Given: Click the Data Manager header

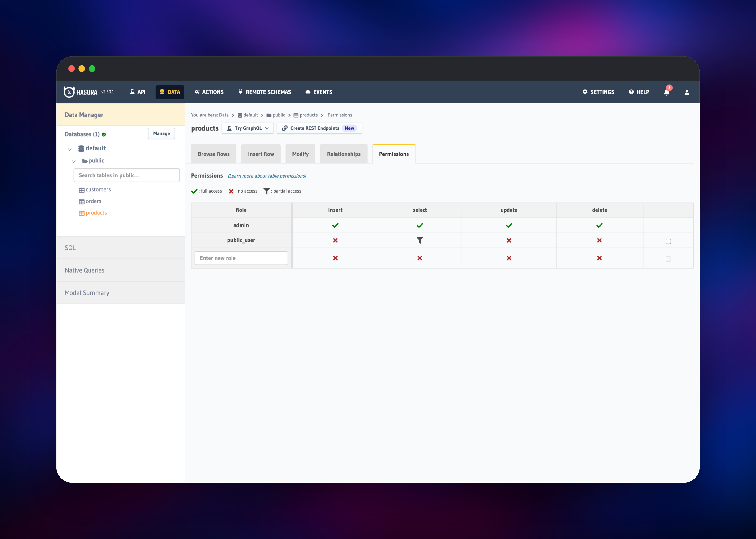Looking at the screenshot, I should (x=120, y=115).
